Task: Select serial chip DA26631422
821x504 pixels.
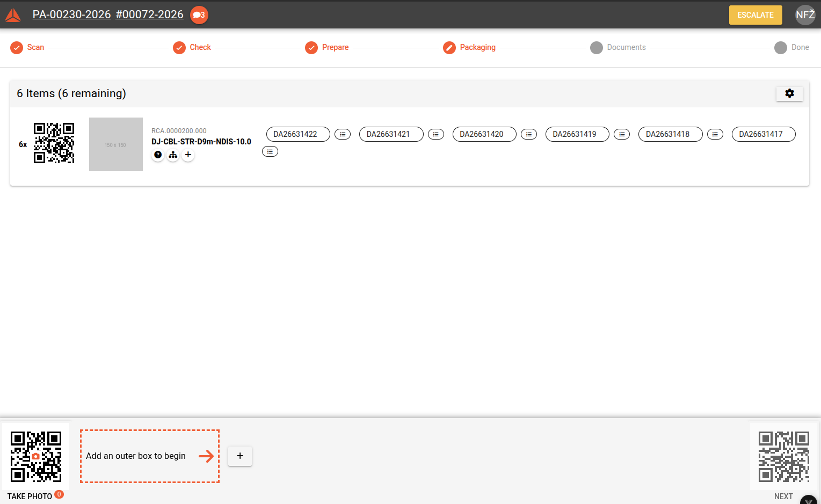Action: [x=298, y=134]
